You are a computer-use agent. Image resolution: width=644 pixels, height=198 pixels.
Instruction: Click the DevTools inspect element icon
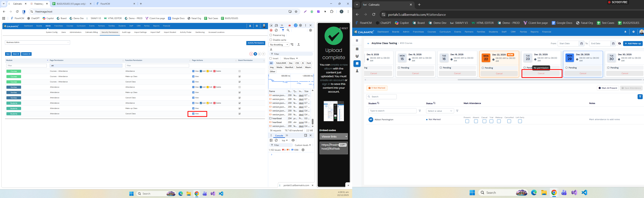click(271, 25)
